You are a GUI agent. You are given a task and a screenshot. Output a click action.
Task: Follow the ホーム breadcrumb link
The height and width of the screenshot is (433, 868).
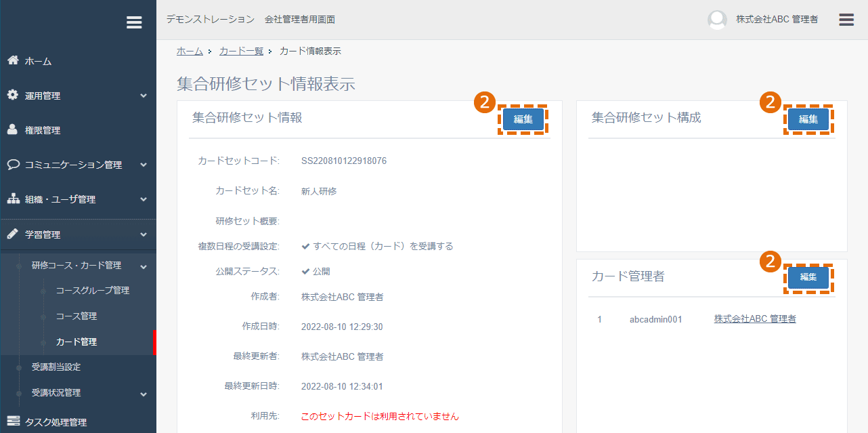pos(190,51)
